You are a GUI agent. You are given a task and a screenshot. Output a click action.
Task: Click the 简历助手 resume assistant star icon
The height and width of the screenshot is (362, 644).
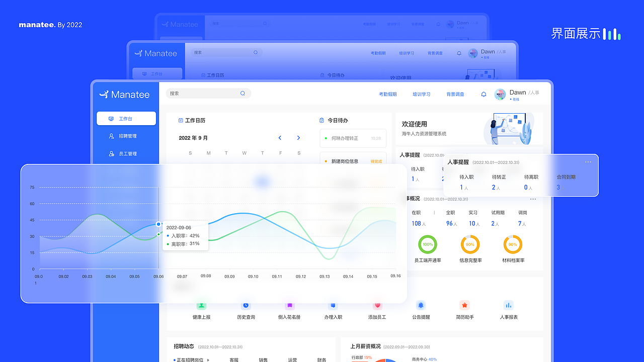[464, 305]
